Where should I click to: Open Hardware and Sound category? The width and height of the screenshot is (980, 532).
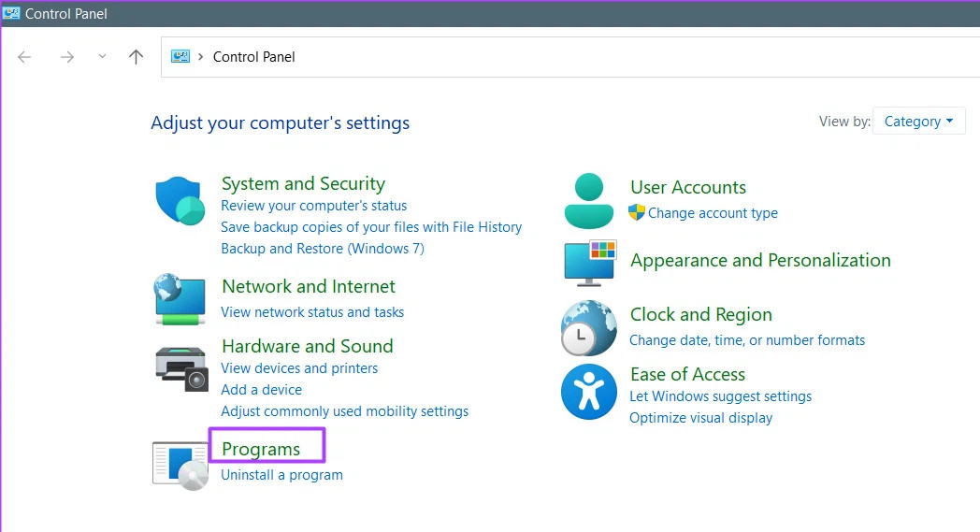point(308,346)
